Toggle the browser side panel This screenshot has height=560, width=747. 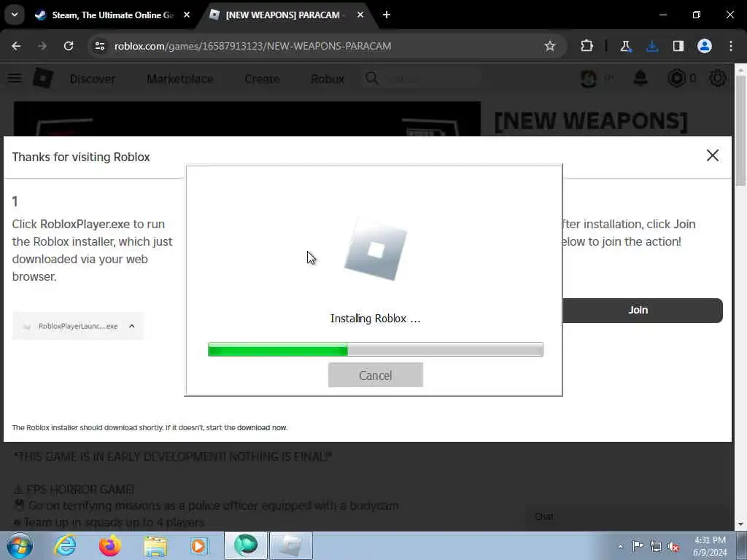(x=678, y=46)
